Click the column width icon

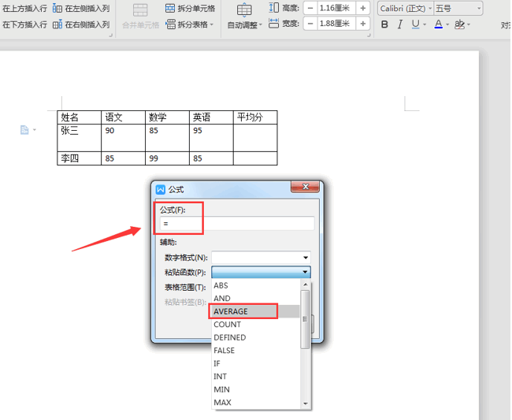coord(273,24)
